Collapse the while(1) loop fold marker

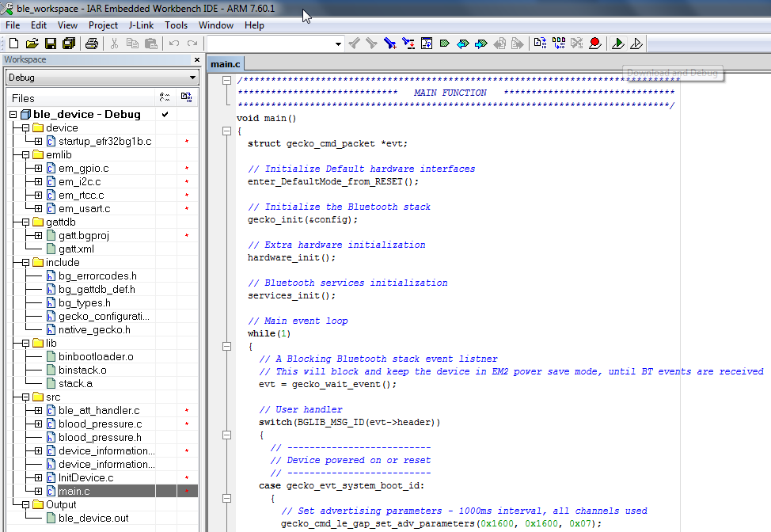[x=227, y=347]
